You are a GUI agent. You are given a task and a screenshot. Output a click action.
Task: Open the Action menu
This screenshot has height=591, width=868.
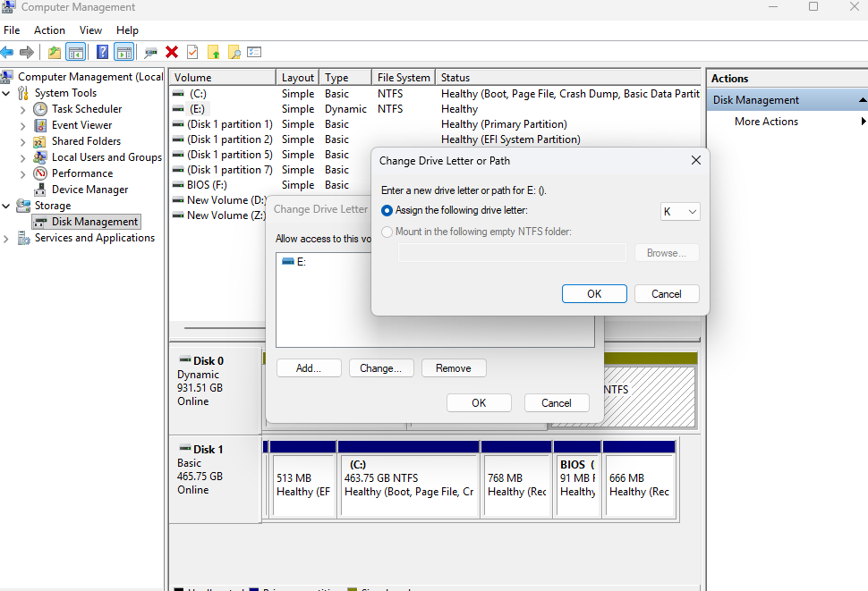point(49,30)
